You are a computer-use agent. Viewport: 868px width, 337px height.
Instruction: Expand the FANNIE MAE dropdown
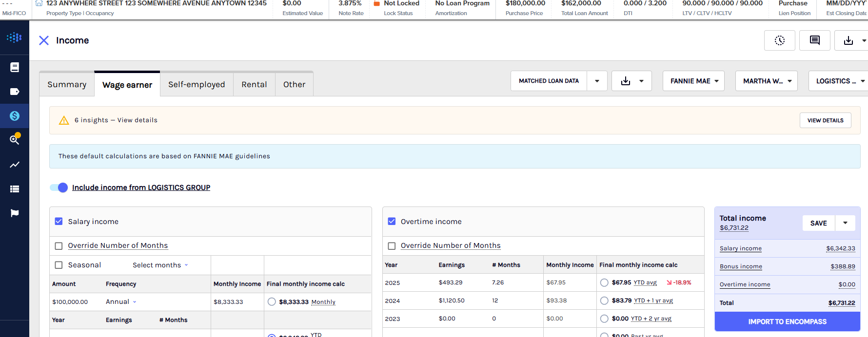(693, 81)
